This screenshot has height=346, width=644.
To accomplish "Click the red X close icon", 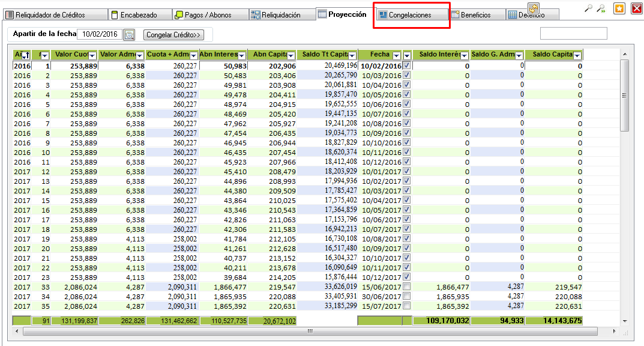I will (636, 8).
